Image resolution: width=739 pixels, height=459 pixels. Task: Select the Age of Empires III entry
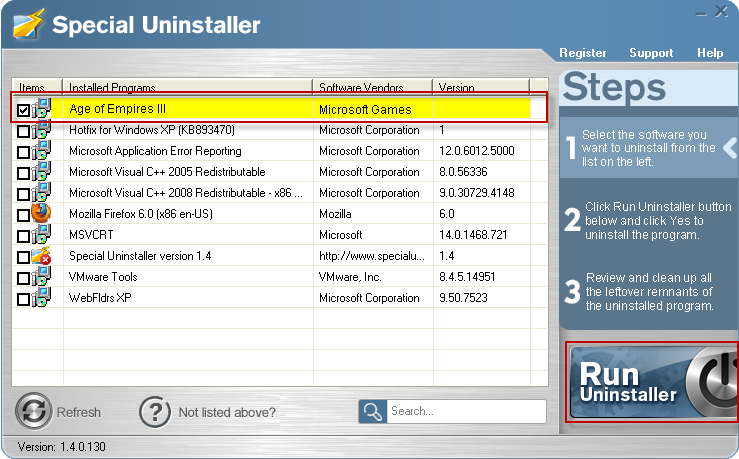coord(117,109)
